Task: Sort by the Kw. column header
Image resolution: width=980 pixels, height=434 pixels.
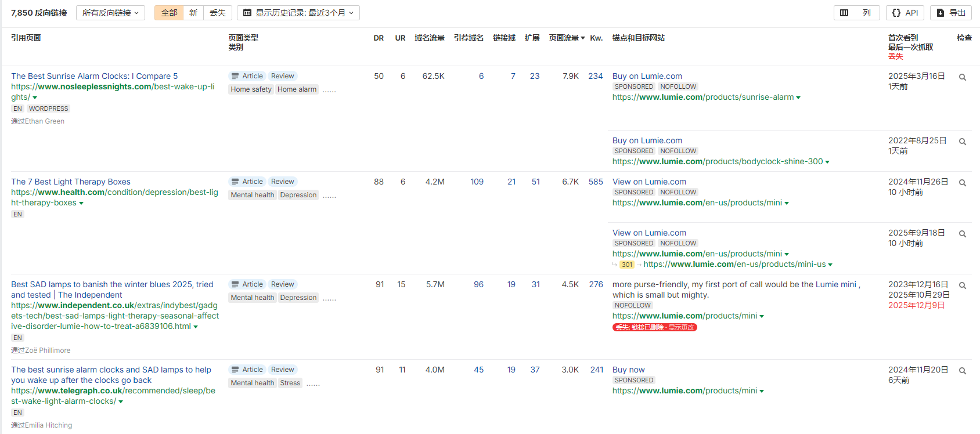Action: [x=596, y=38]
